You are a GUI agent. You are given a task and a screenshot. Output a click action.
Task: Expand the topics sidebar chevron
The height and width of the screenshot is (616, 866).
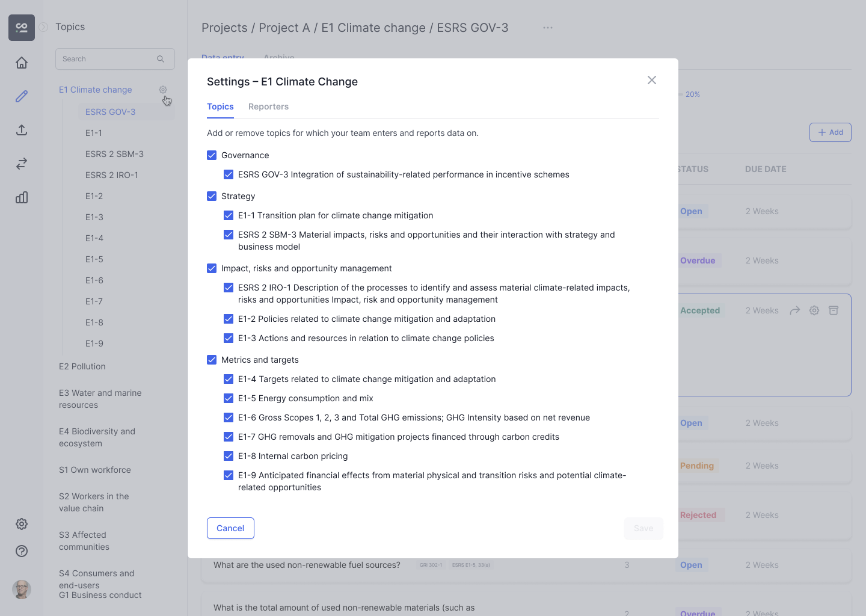point(43,27)
